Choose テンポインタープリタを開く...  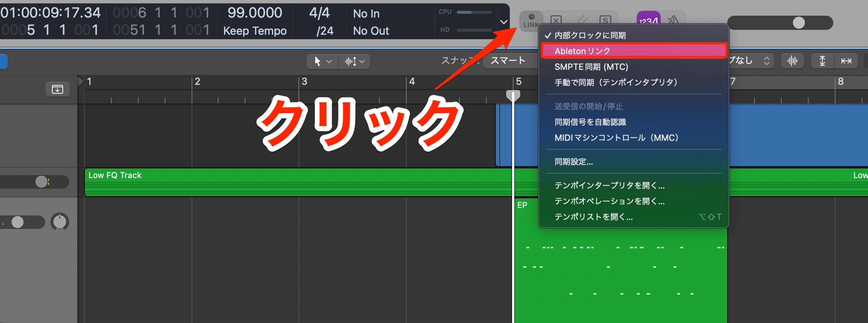point(633,186)
